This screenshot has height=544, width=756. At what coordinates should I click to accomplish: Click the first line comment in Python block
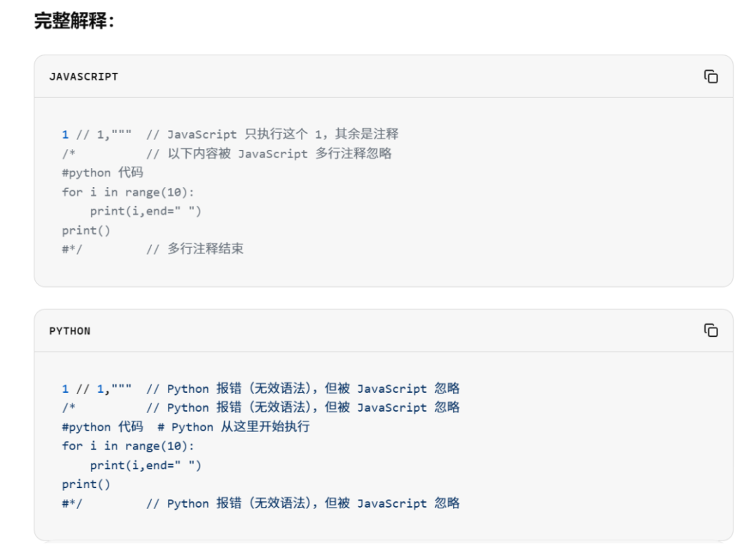(x=303, y=389)
